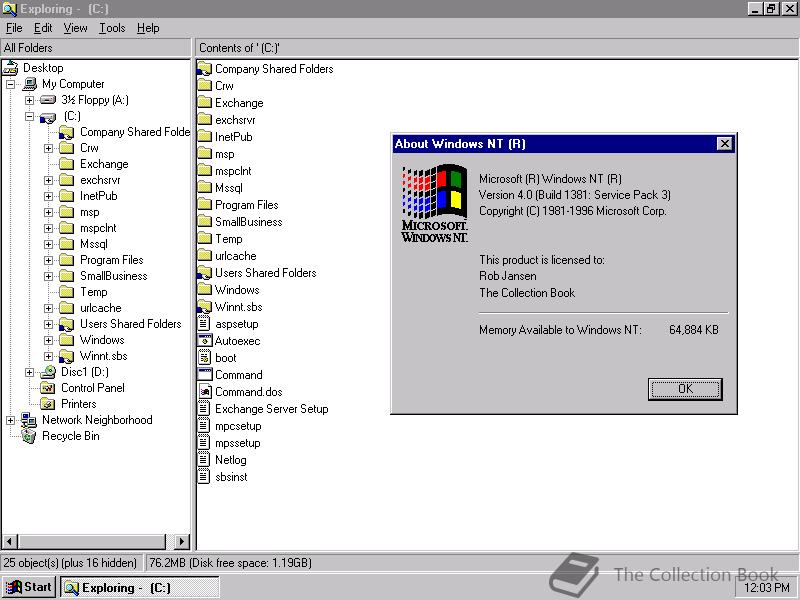Screen dimensions: 800x600
Task: Click the Start button on the taskbar
Action: [29, 588]
